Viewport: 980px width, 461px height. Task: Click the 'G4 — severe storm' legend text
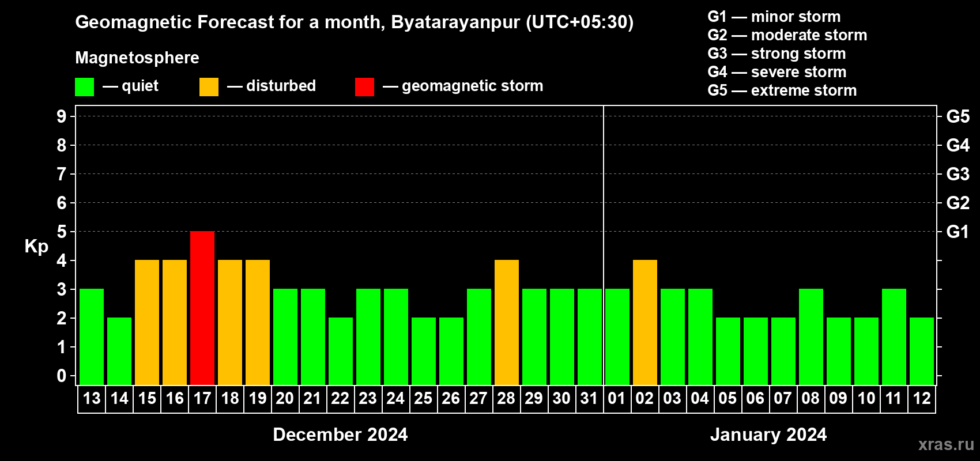(x=777, y=72)
